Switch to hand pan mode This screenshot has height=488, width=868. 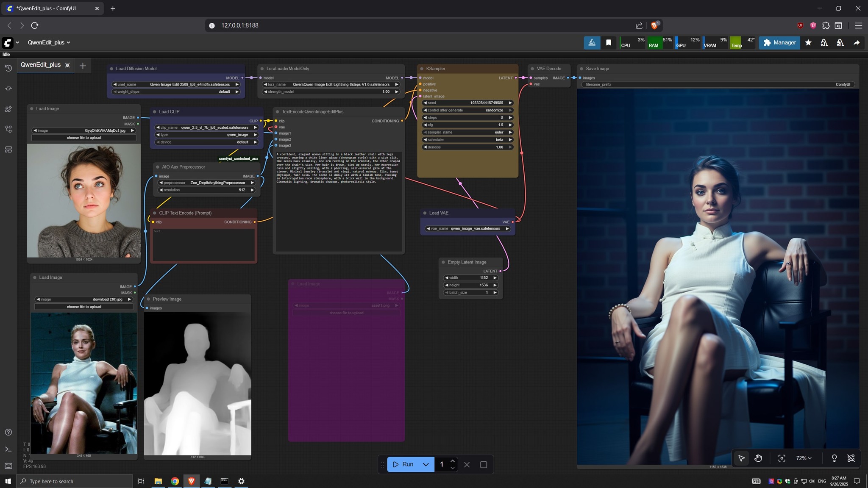pyautogui.click(x=758, y=458)
